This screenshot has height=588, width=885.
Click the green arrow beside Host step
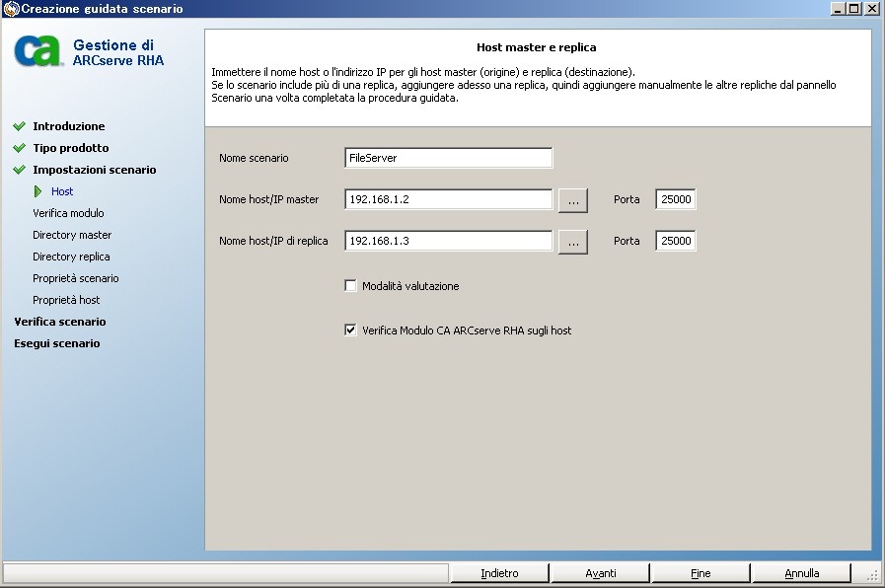pyautogui.click(x=37, y=191)
